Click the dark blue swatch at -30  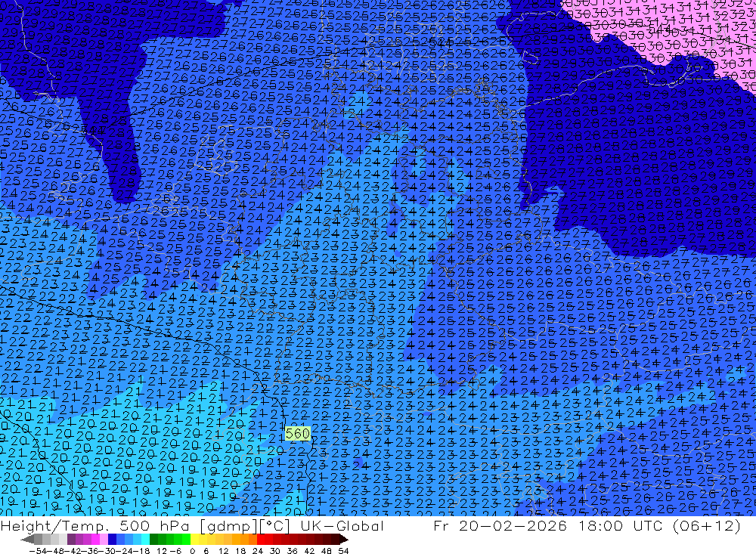coord(112,540)
